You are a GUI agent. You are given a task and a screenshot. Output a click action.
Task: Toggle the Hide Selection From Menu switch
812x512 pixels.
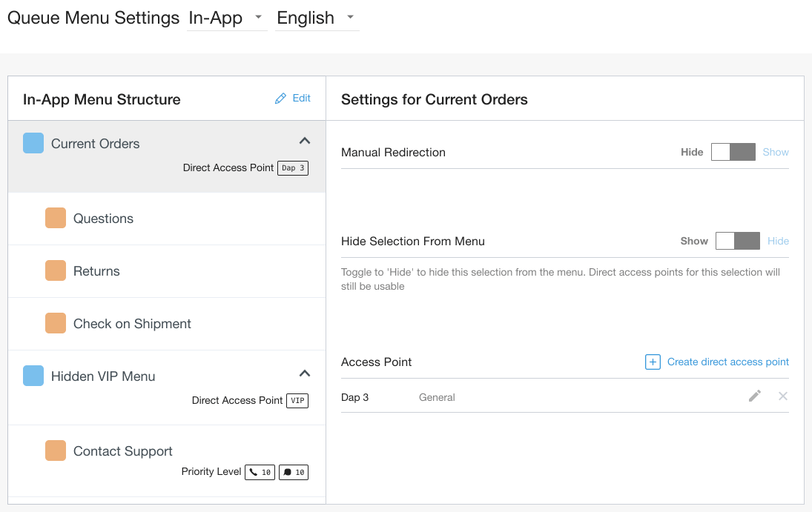click(737, 241)
